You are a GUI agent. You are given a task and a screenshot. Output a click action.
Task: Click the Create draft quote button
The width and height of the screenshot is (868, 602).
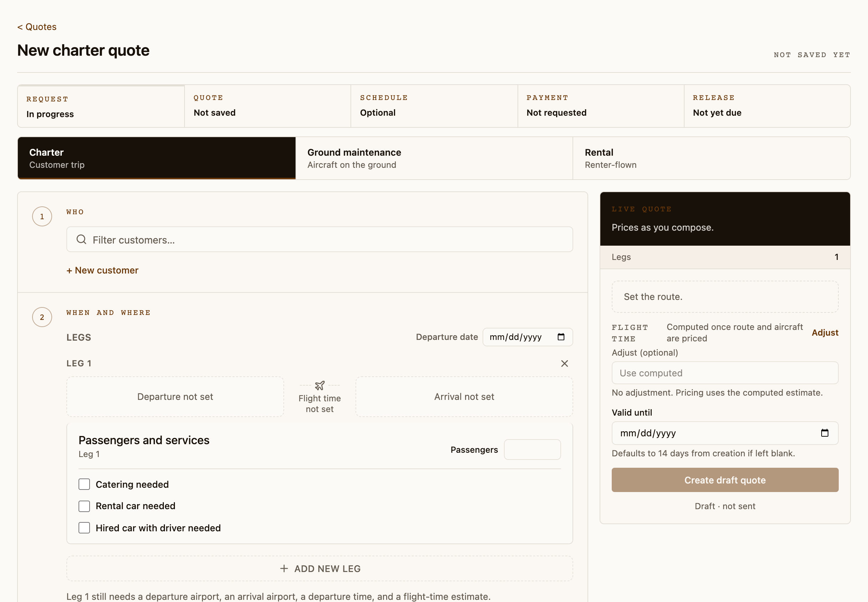tap(725, 480)
